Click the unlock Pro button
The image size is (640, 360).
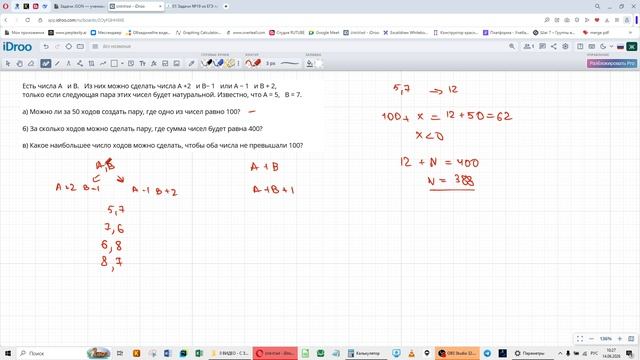point(611,63)
